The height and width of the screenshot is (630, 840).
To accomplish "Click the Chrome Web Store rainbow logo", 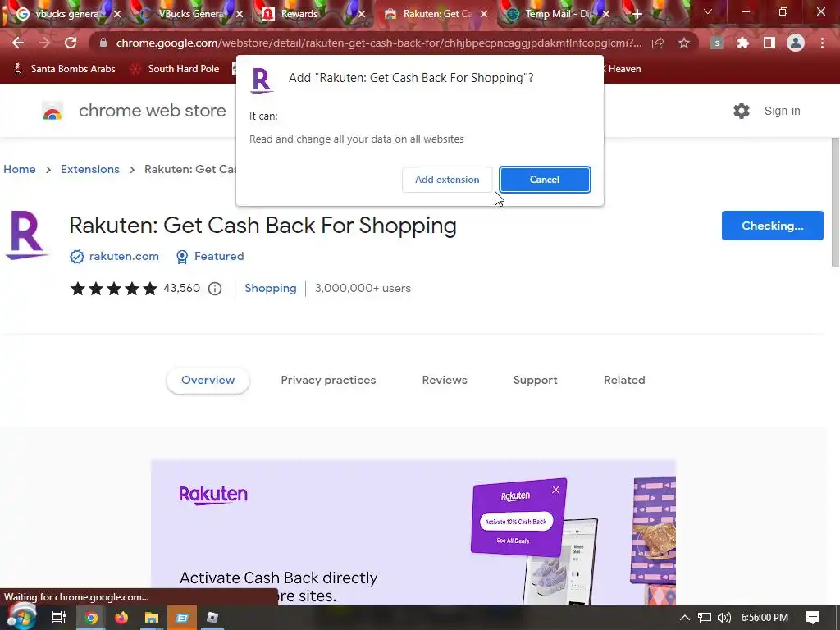I will click(x=52, y=112).
